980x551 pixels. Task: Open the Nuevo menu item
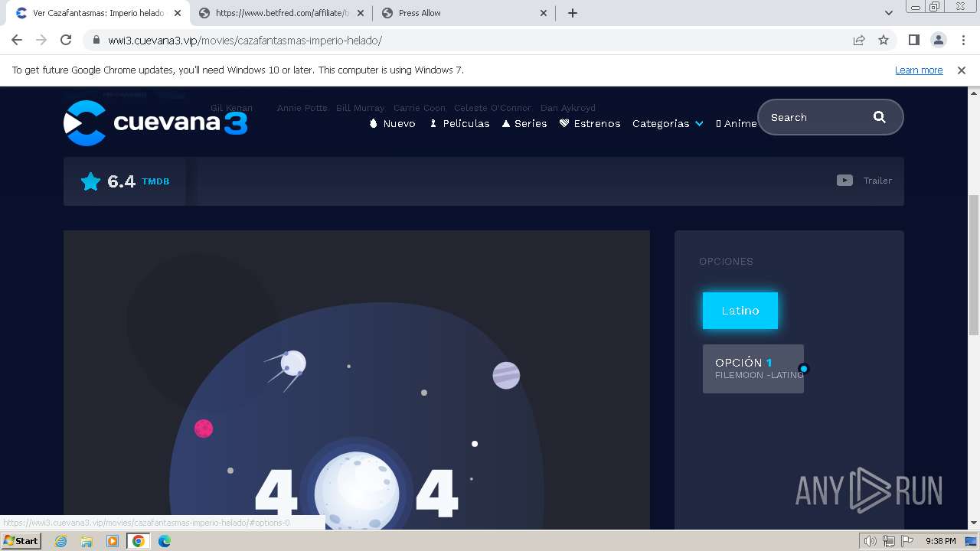click(x=393, y=123)
